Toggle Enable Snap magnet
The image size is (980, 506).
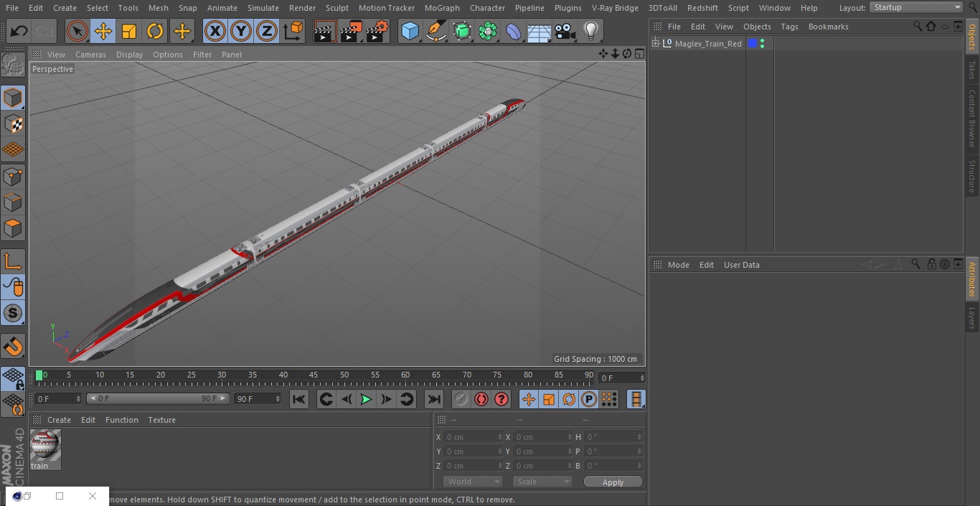(x=13, y=347)
